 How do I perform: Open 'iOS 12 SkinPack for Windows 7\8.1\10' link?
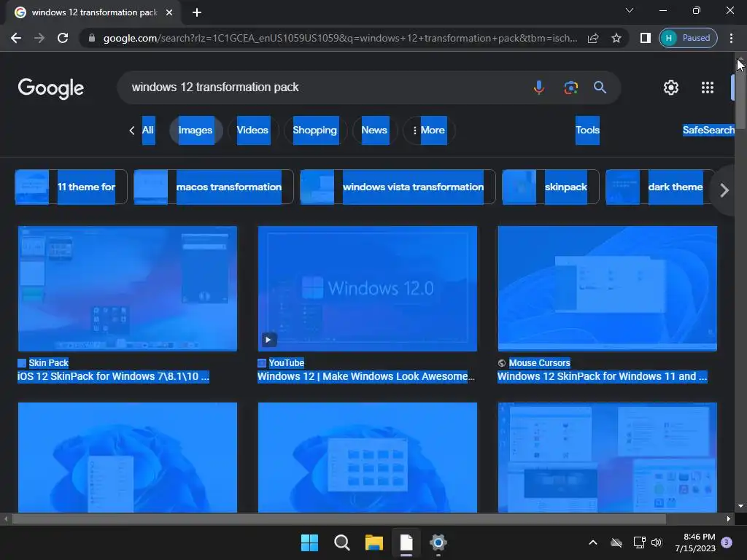(113, 376)
